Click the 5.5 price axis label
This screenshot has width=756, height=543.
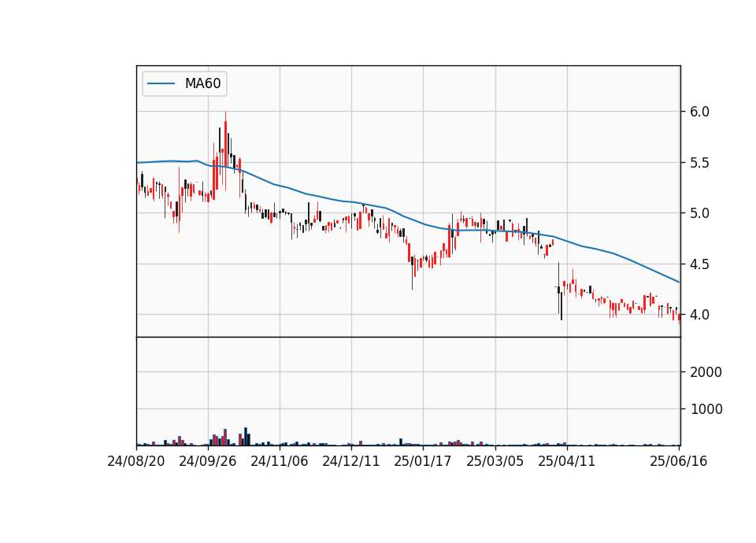[699, 163]
